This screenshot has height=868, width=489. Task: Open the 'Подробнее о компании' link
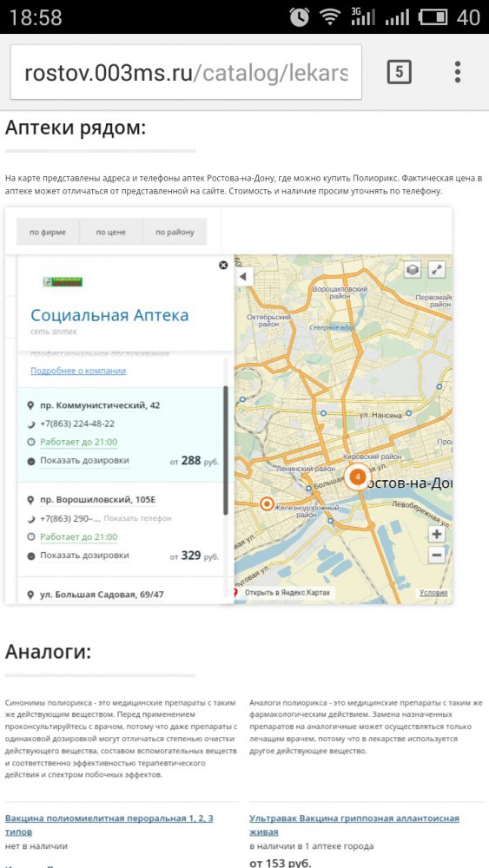(78, 371)
